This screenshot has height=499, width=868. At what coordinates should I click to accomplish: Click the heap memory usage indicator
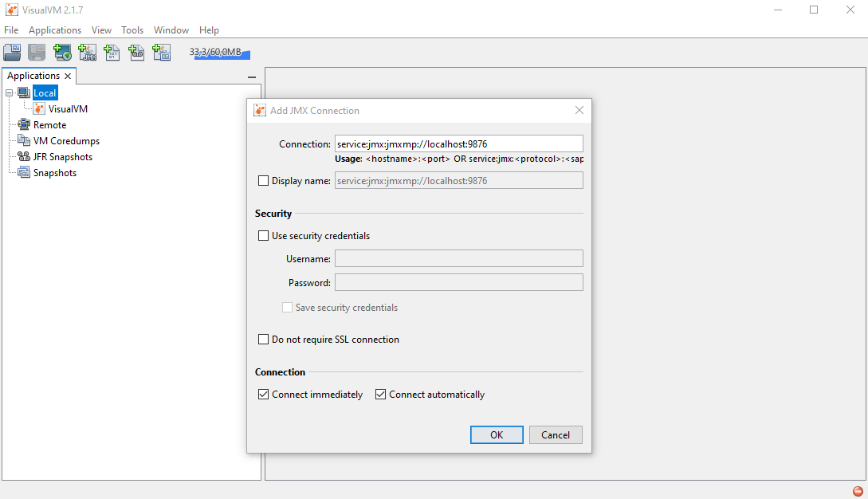(220, 53)
